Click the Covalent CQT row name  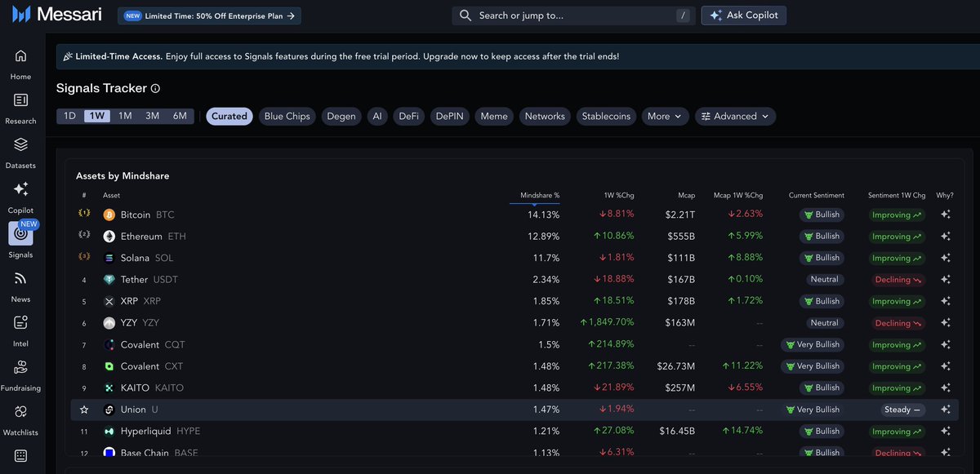coord(153,344)
